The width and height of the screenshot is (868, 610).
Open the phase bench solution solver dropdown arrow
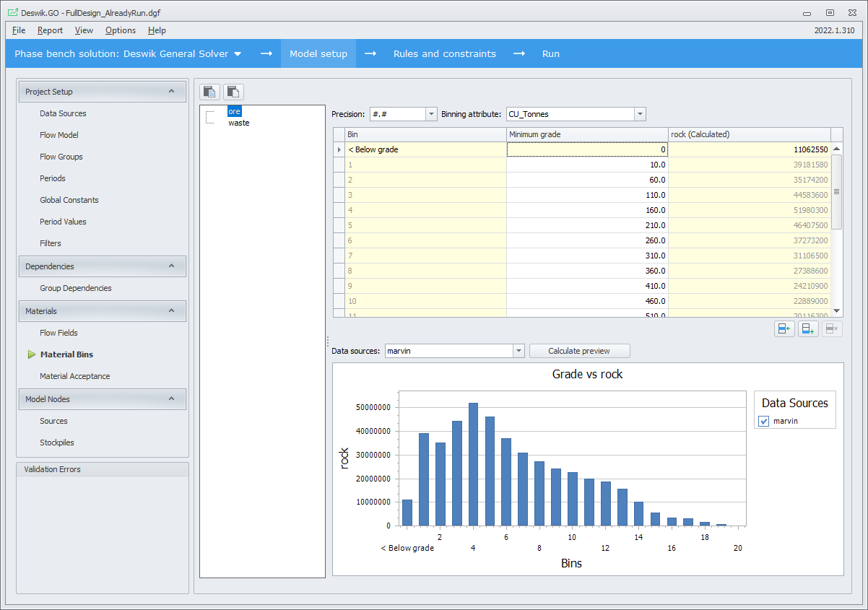coord(238,54)
